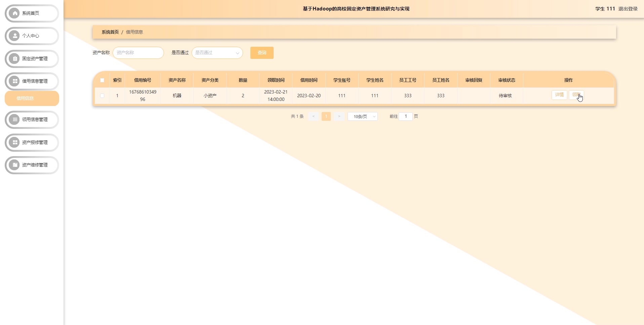Expand the next page arrow control
The image size is (644, 325).
(339, 116)
